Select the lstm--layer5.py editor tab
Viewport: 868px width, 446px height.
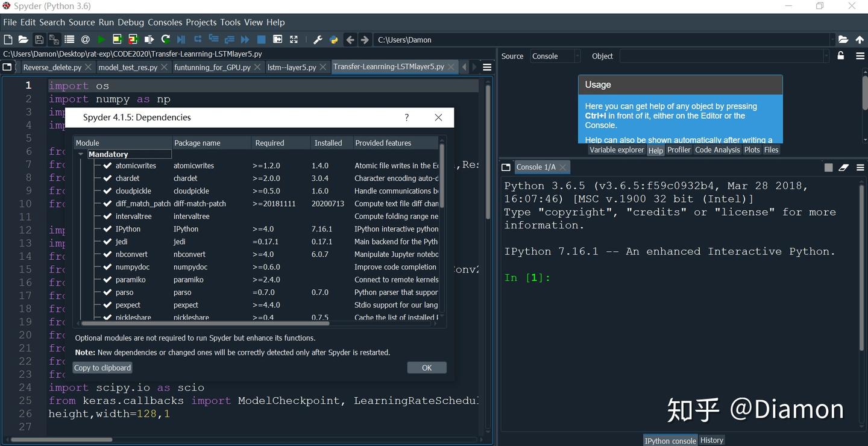coord(292,67)
